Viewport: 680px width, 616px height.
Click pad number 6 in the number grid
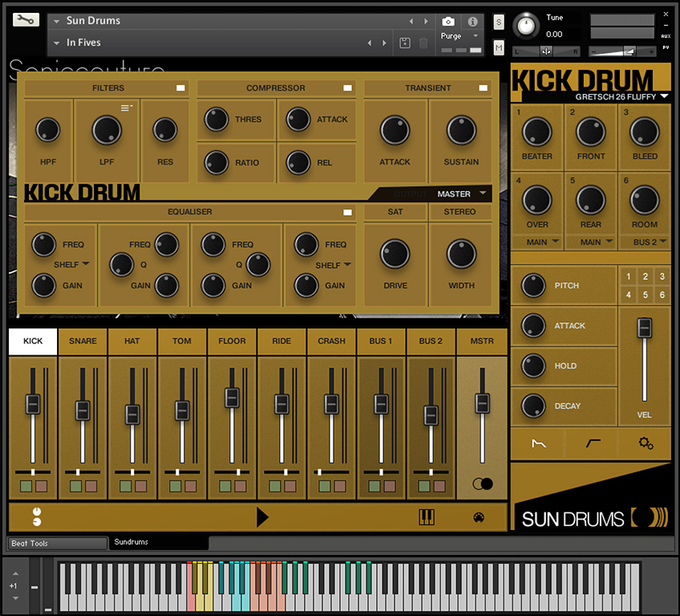point(662,295)
